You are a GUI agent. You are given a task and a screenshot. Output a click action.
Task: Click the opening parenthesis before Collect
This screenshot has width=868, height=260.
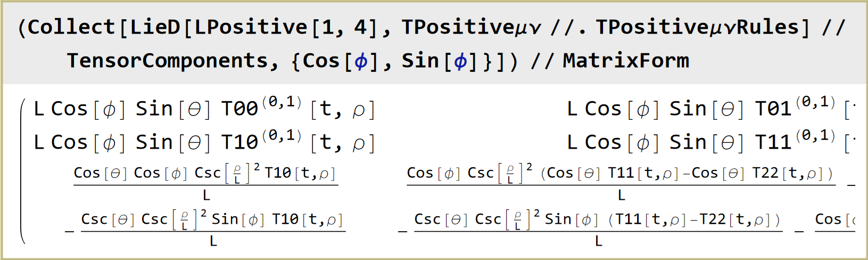click(x=22, y=27)
